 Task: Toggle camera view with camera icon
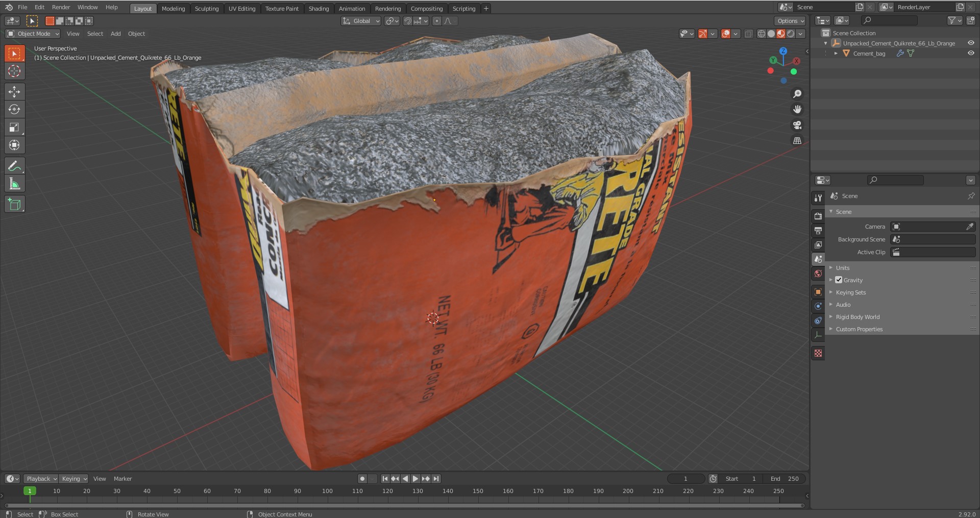click(x=797, y=125)
